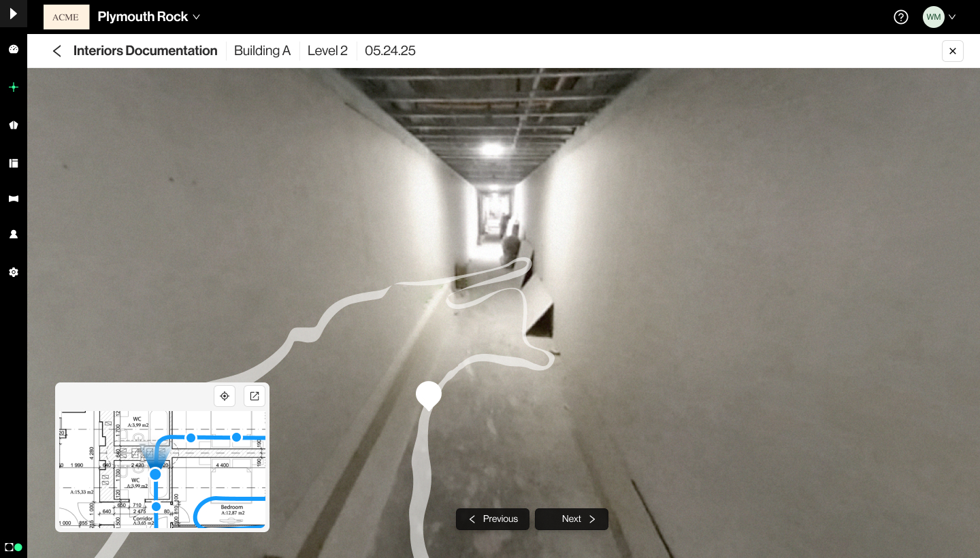The image size is (980, 558).
Task: Click the help question mark icon
Action: coord(900,17)
